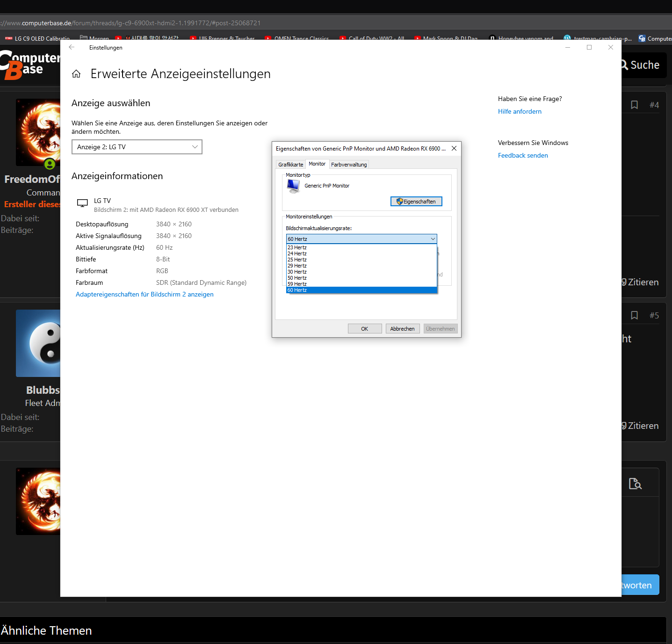Screen dimensions: 672x644
Task: Click the FreedomOf phoenix avatar in post #4
Action: tap(38, 132)
